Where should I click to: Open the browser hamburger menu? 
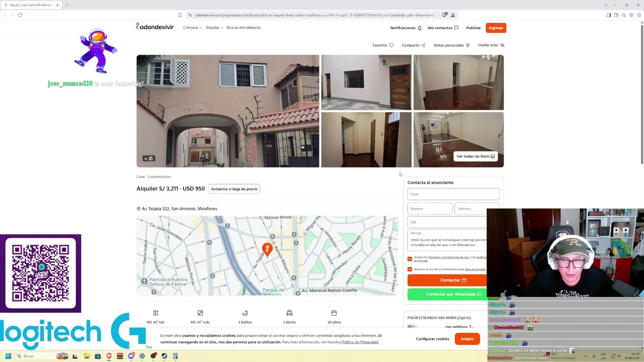[x=639, y=15]
